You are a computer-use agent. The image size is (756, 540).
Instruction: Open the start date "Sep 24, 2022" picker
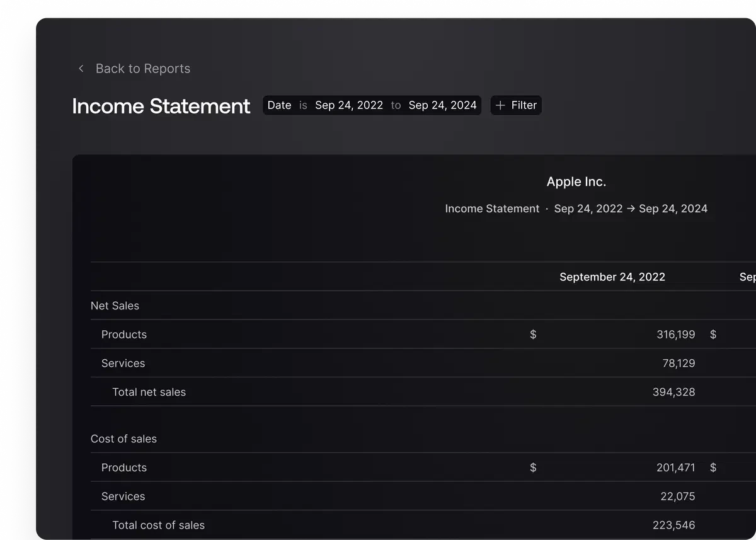point(349,105)
